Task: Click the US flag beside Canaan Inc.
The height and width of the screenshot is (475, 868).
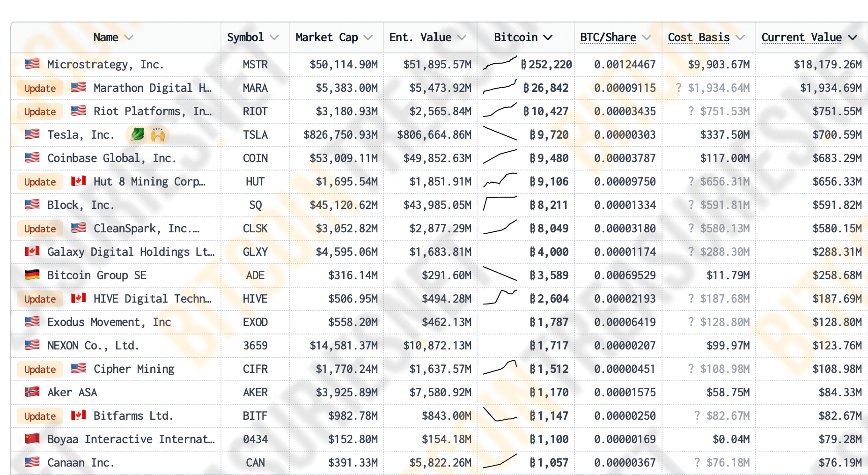Action: pyautogui.click(x=32, y=462)
